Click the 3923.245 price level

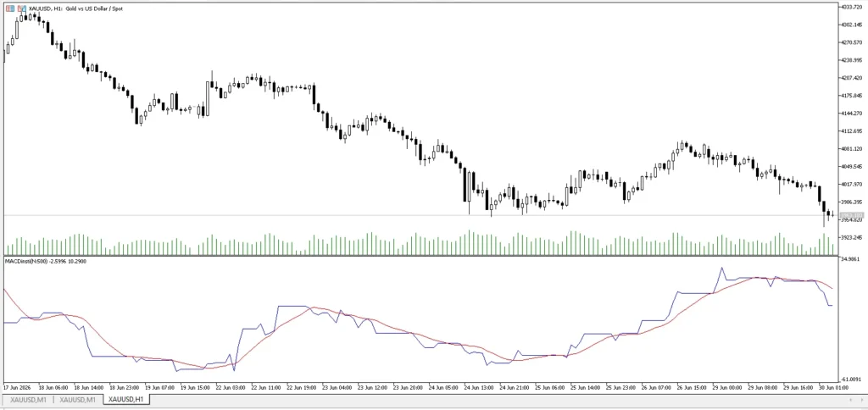click(852, 237)
